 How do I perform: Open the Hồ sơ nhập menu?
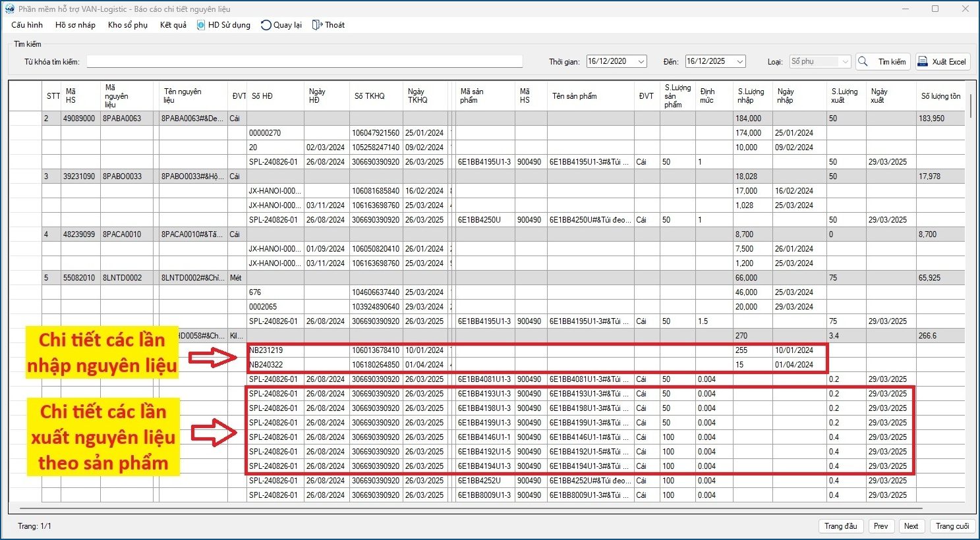coord(75,25)
